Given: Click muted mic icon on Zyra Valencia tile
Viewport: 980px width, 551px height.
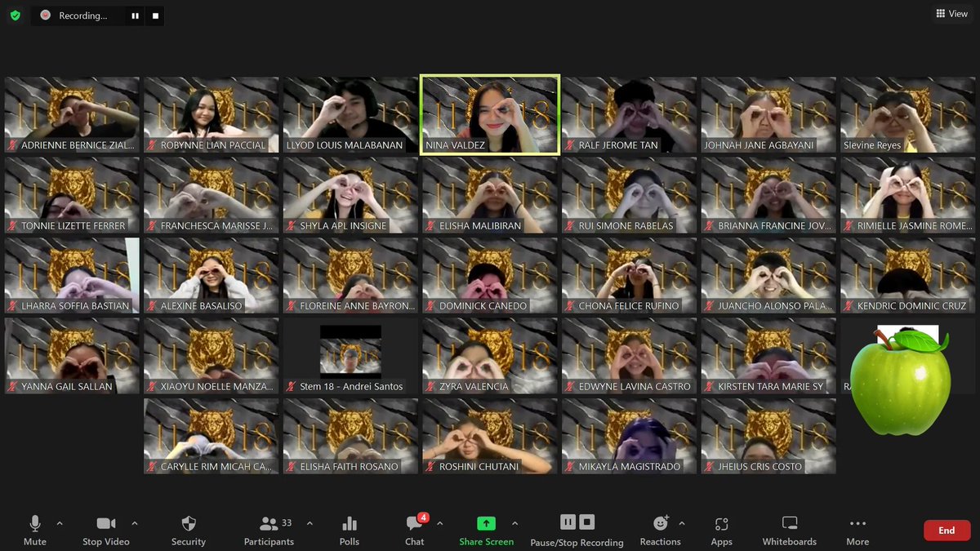Looking at the screenshot, I should [430, 386].
